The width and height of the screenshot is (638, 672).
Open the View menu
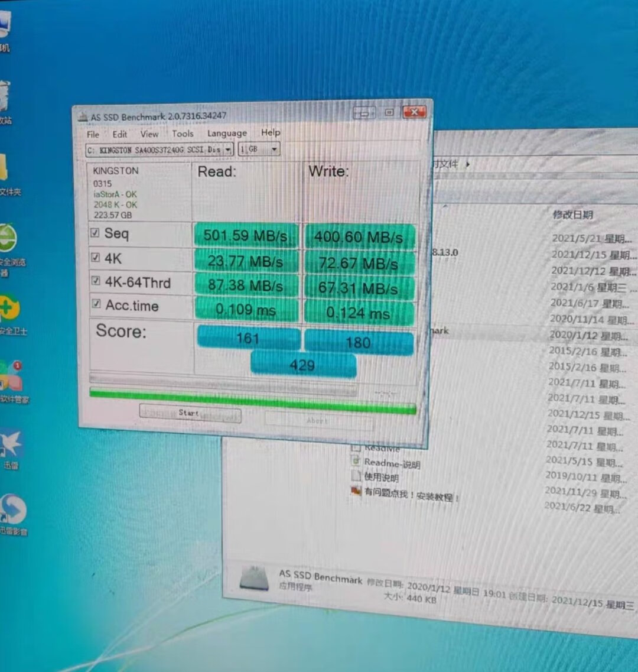(149, 134)
